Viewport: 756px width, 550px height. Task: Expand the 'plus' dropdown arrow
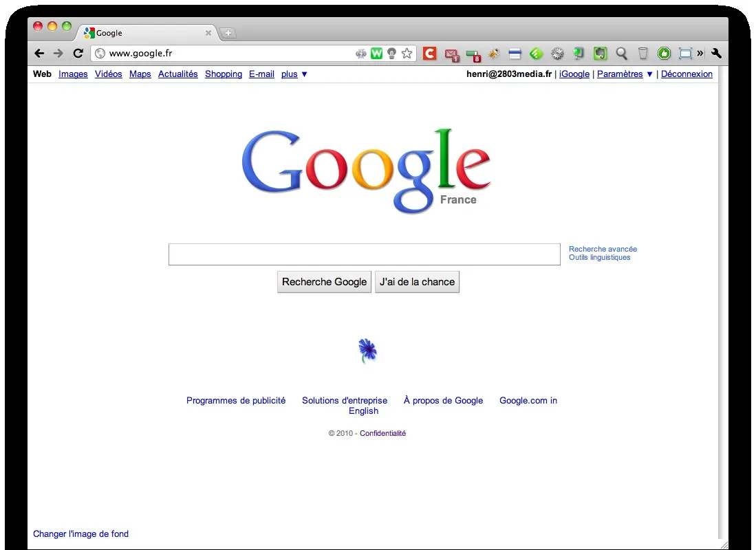click(x=304, y=74)
